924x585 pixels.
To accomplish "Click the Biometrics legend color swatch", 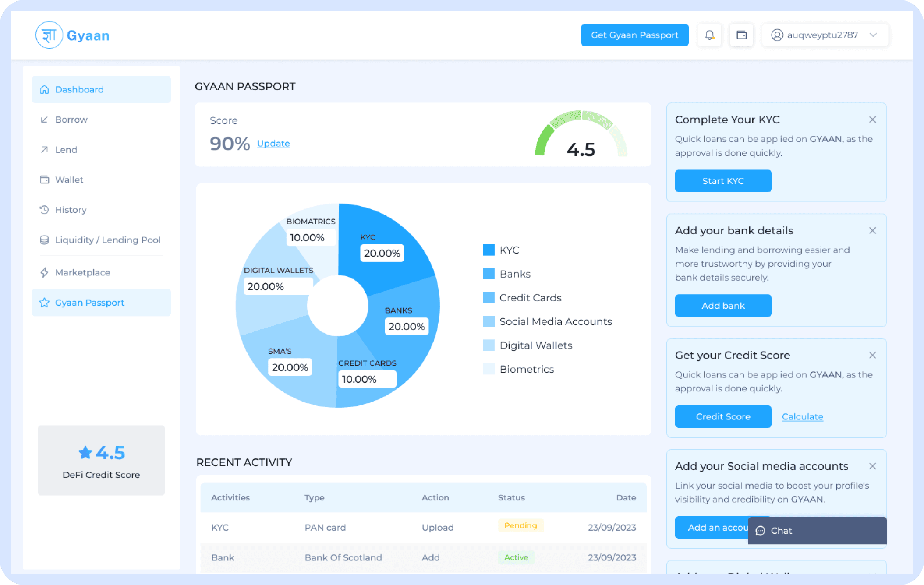I will point(489,369).
